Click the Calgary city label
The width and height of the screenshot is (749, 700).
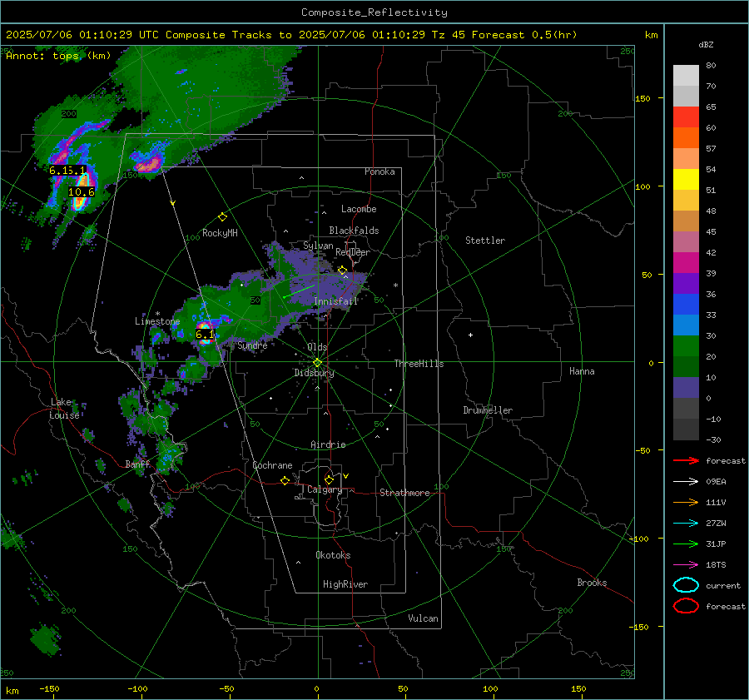click(325, 489)
